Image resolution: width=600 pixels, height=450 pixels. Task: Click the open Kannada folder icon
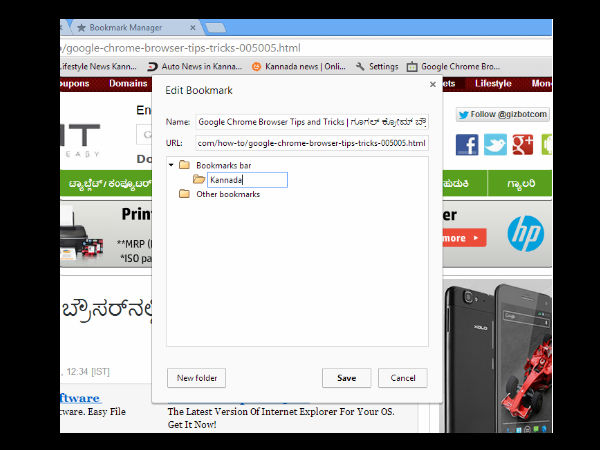tap(199, 180)
